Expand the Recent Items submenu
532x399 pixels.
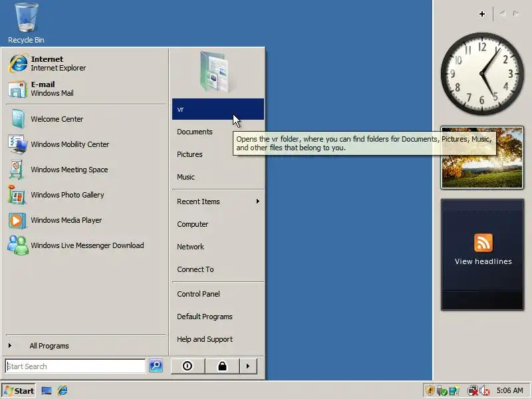[x=218, y=201]
